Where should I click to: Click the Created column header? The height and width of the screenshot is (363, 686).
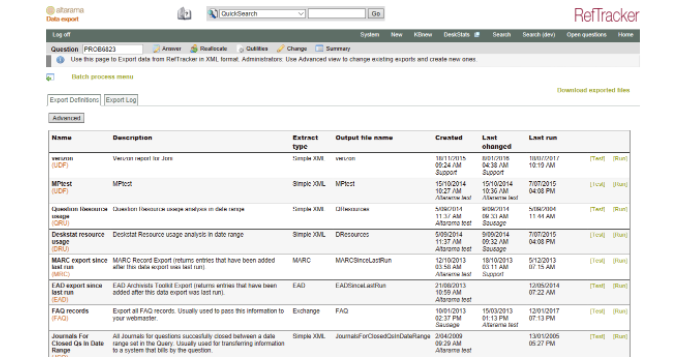(448, 138)
